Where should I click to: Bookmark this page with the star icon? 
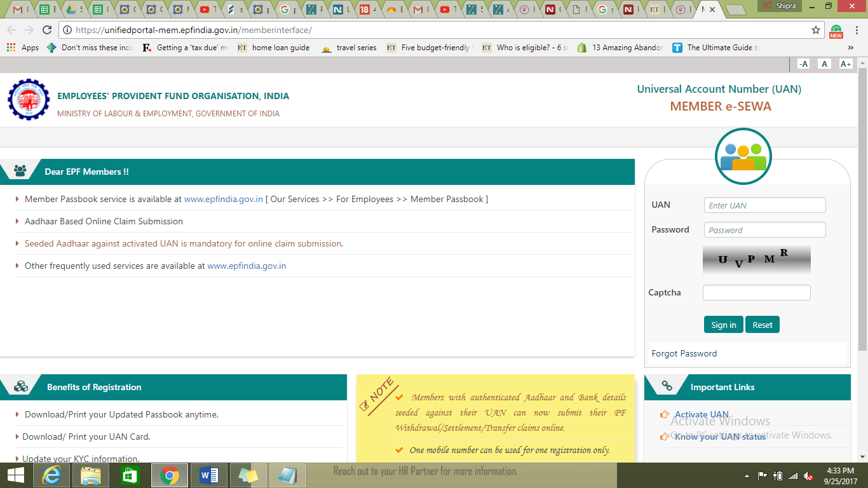point(816,30)
